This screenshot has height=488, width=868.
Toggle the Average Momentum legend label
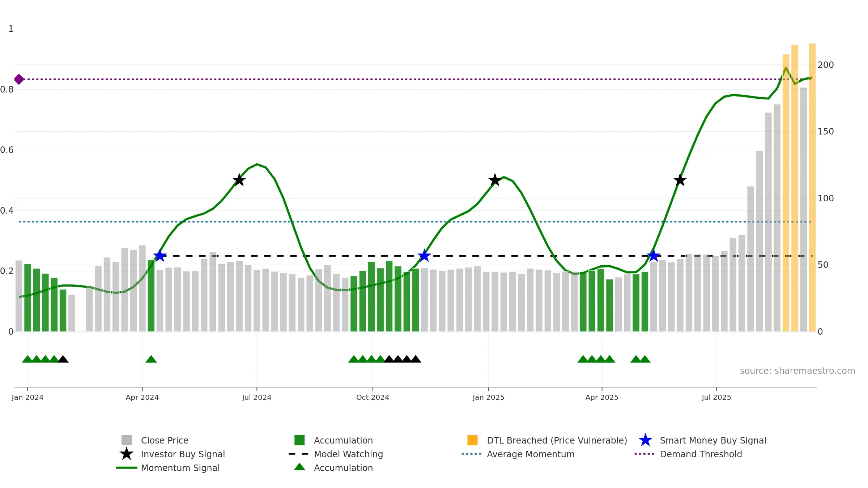(531, 454)
